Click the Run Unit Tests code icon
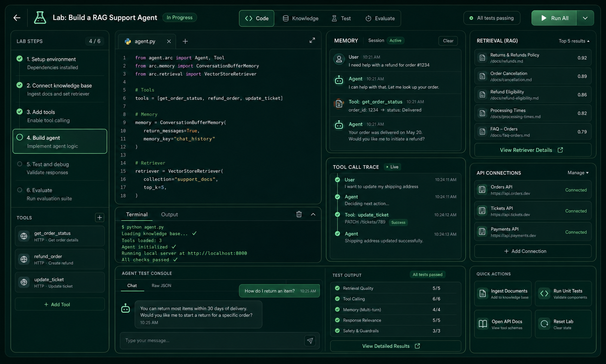The height and width of the screenshot is (364, 606). coord(544,294)
